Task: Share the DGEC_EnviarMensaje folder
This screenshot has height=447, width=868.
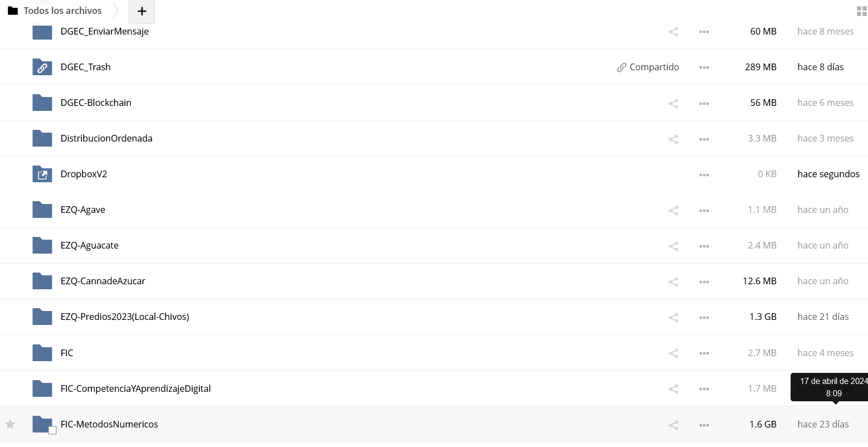Action: [673, 32]
